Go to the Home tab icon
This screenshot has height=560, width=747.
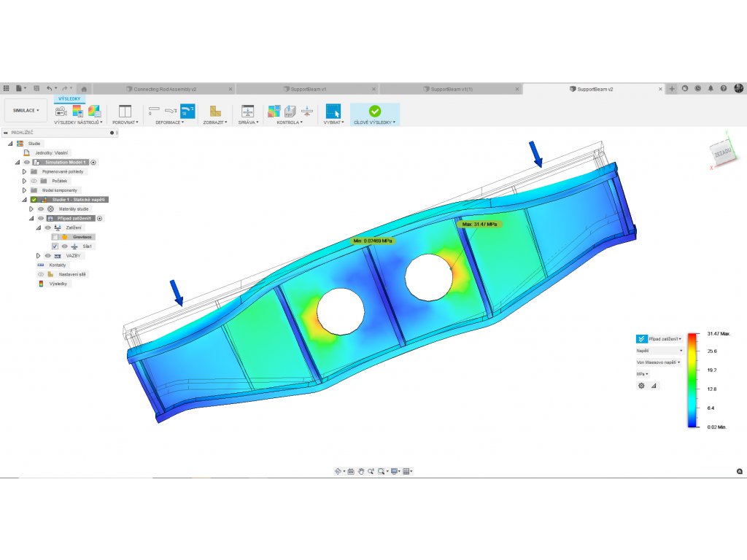84,88
